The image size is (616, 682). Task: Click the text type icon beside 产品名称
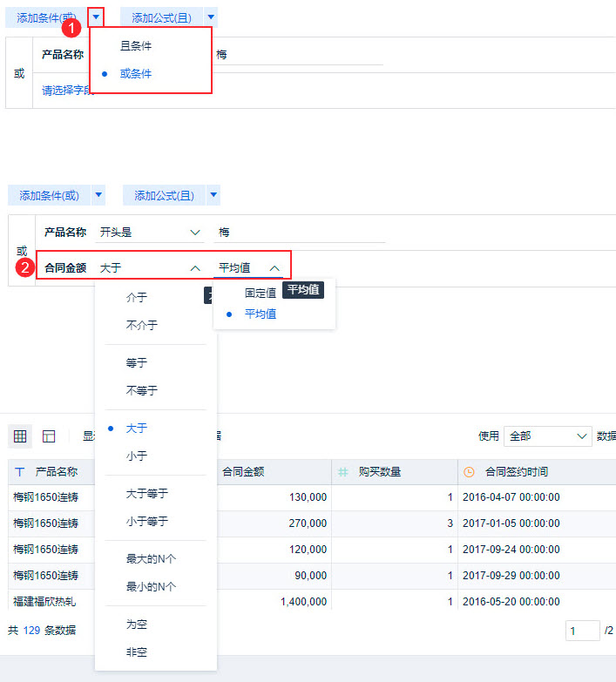coord(19,472)
